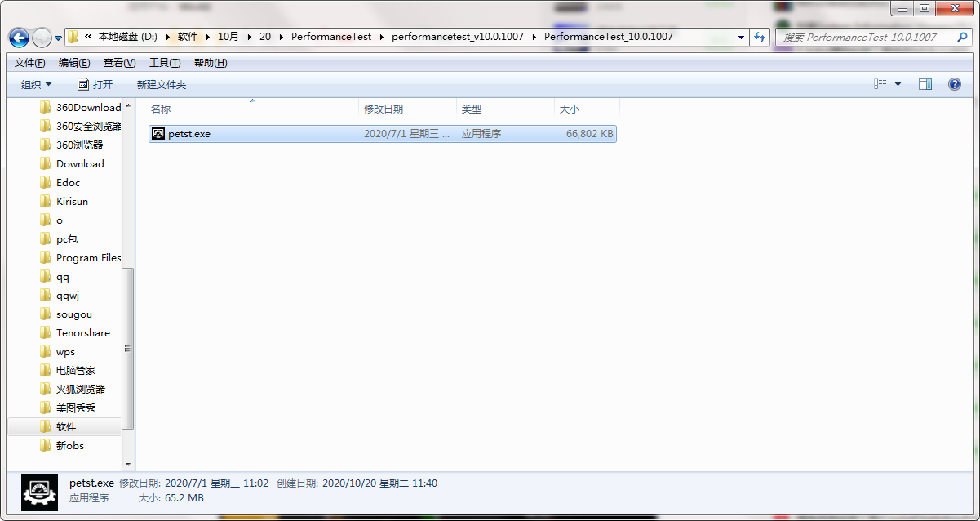The image size is (980, 521).
Task: Click the folder icon at address bar start
Action: coord(73,37)
